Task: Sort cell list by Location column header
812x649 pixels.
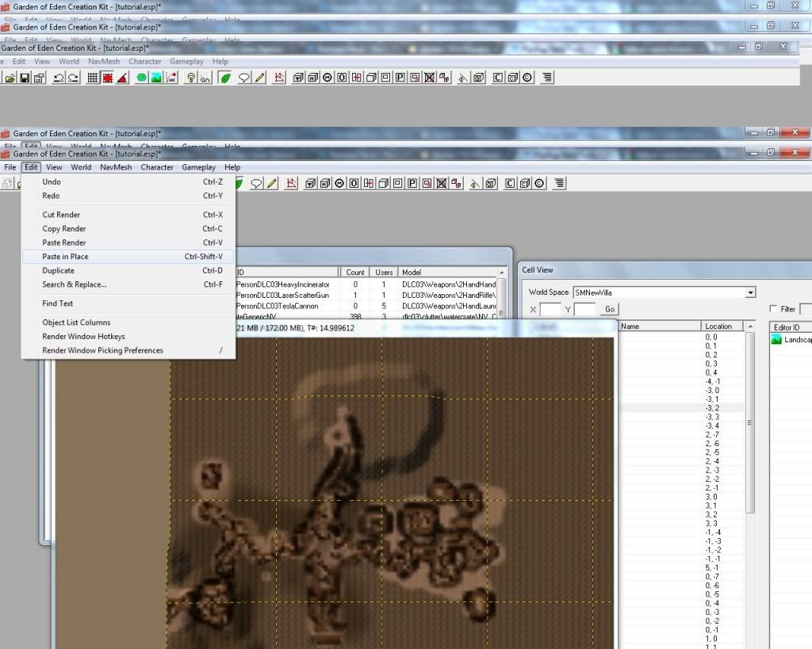Action: click(x=722, y=326)
